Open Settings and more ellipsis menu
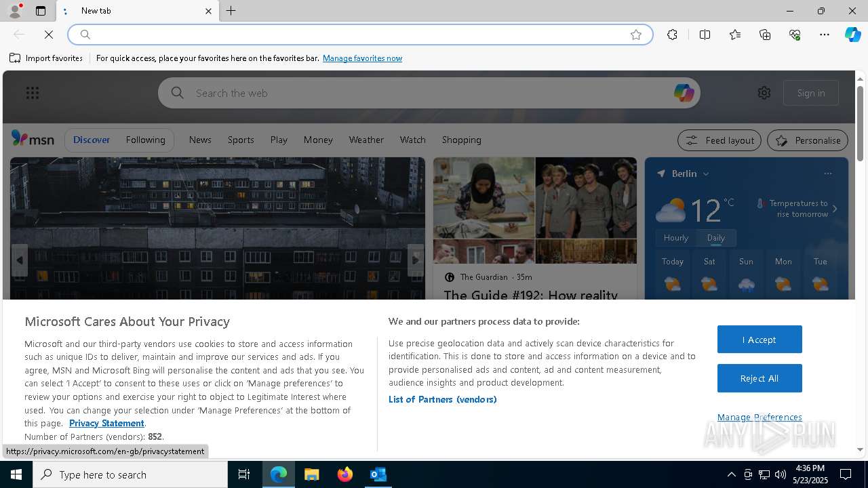The width and height of the screenshot is (868, 488). pyautogui.click(x=825, y=35)
